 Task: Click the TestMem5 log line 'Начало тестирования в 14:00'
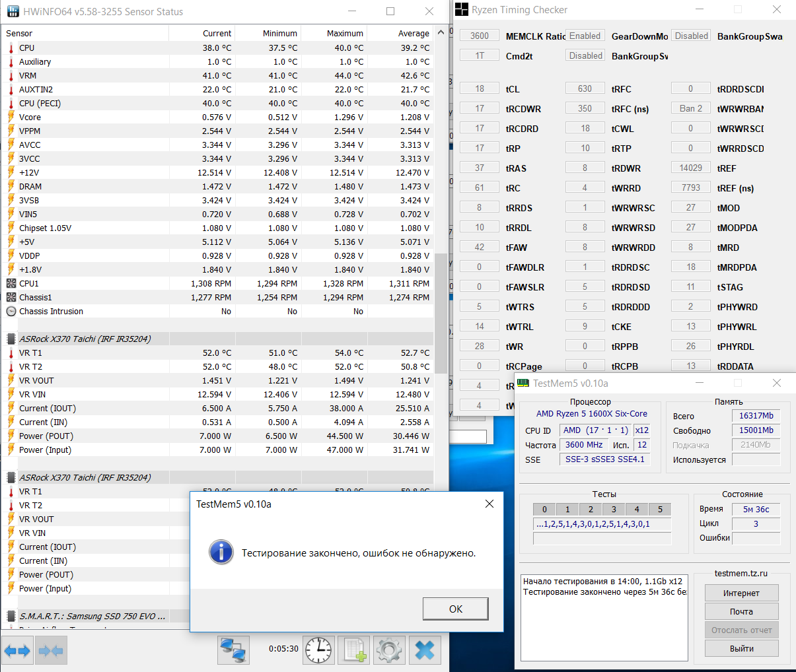point(602,581)
